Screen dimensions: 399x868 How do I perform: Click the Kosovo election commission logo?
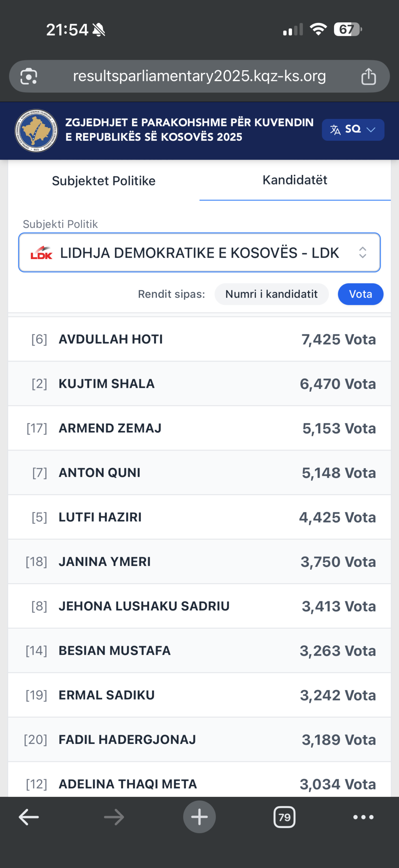pyautogui.click(x=36, y=131)
